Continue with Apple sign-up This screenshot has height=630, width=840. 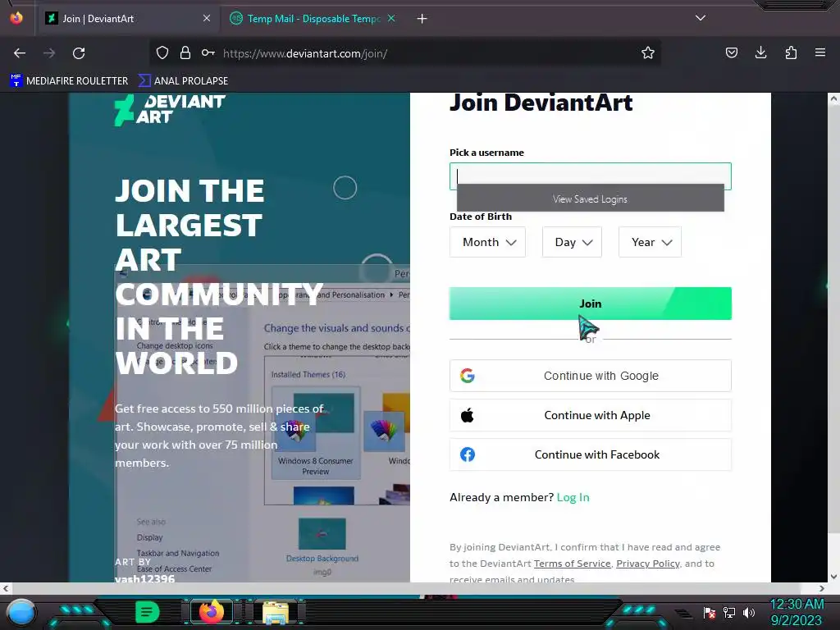tap(590, 415)
